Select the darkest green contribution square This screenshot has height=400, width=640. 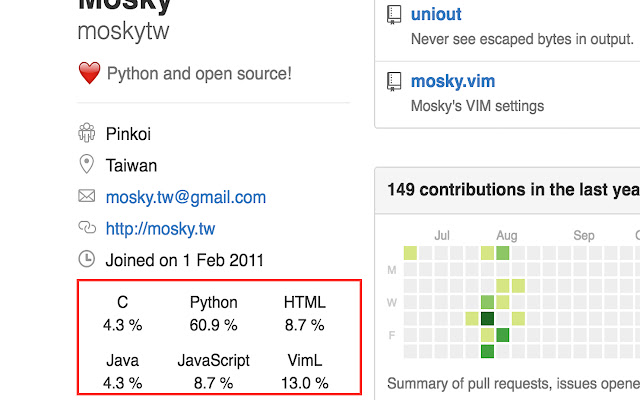pos(487,319)
